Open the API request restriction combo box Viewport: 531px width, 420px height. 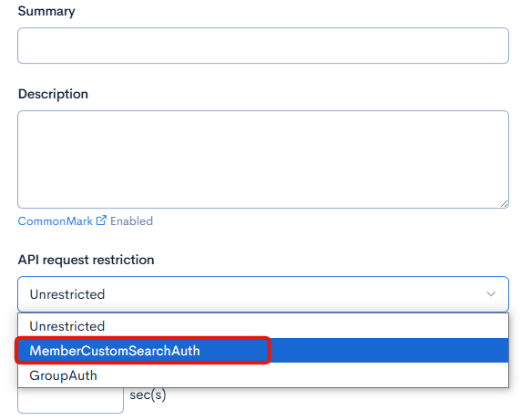point(263,294)
